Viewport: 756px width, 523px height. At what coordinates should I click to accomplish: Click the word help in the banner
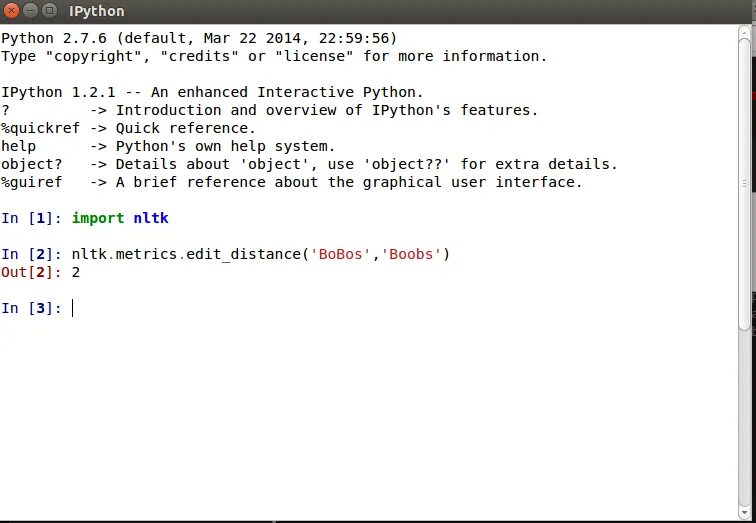tap(18, 146)
